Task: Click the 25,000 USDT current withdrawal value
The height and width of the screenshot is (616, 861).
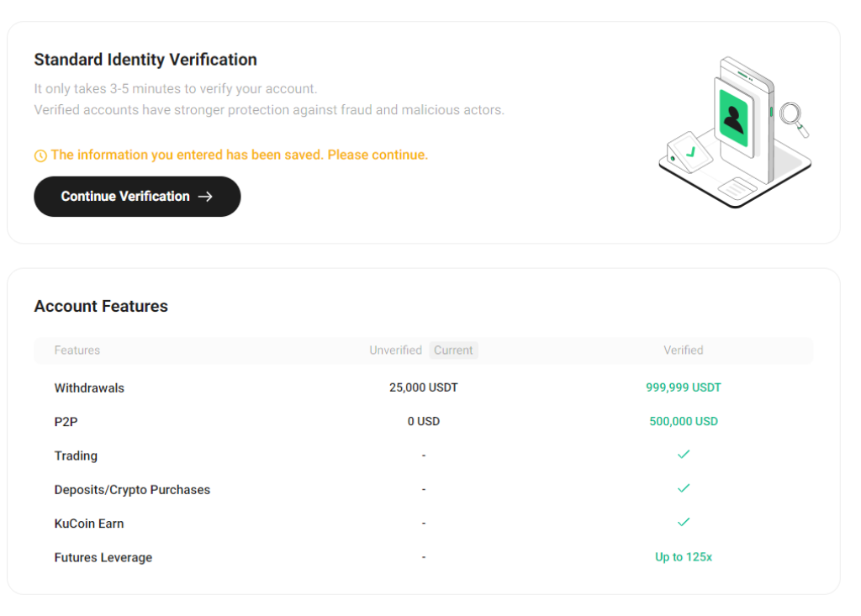Action: click(424, 387)
